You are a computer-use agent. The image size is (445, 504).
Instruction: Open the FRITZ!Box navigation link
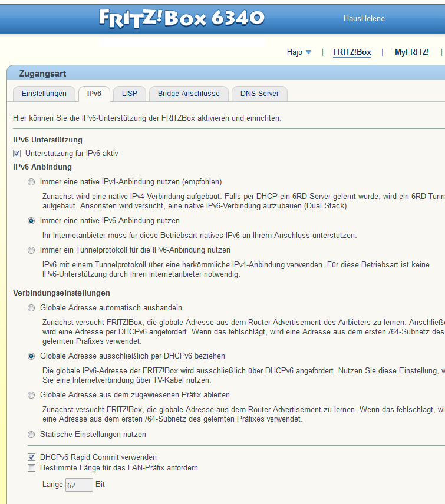[352, 52]
